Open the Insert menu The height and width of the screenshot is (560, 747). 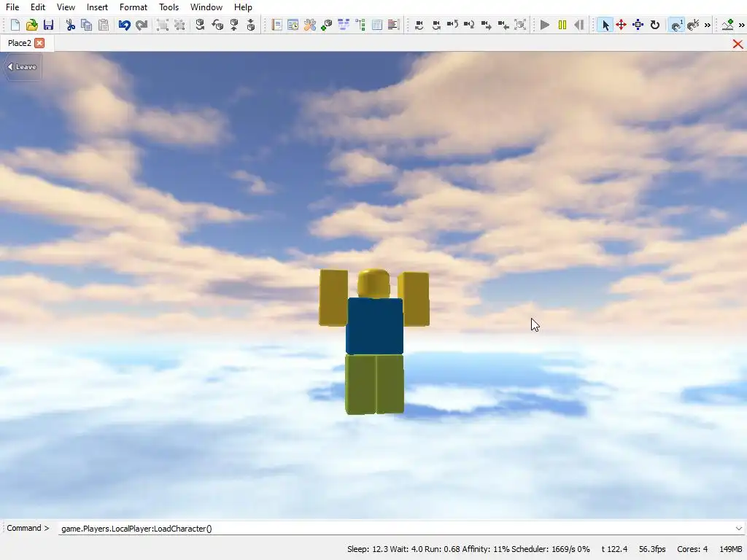97,7
